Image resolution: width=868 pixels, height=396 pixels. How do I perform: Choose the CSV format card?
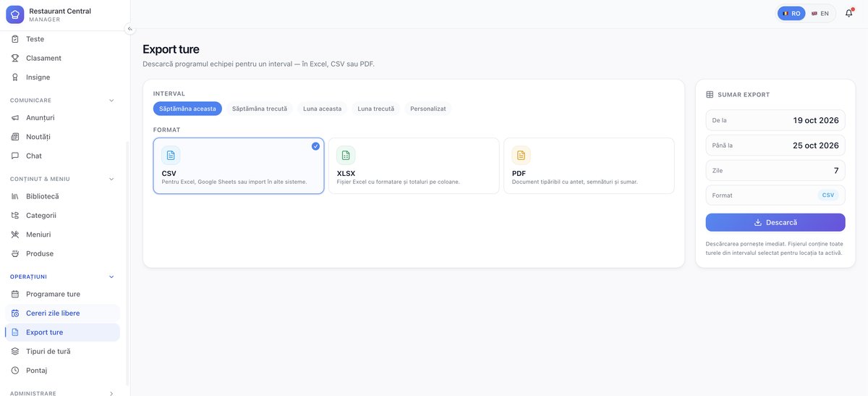point(239,166)
